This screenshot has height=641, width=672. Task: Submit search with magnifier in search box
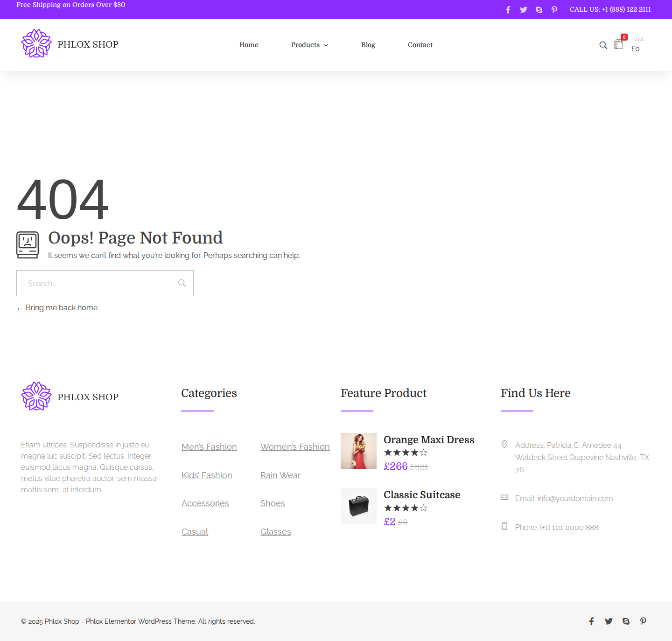[x=182, y=283]
